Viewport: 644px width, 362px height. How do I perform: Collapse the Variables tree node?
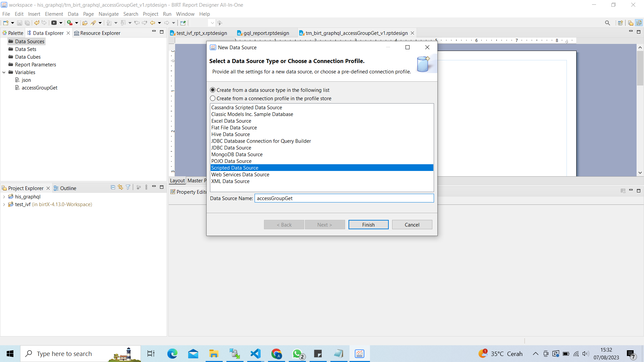(x=4, y=72)
